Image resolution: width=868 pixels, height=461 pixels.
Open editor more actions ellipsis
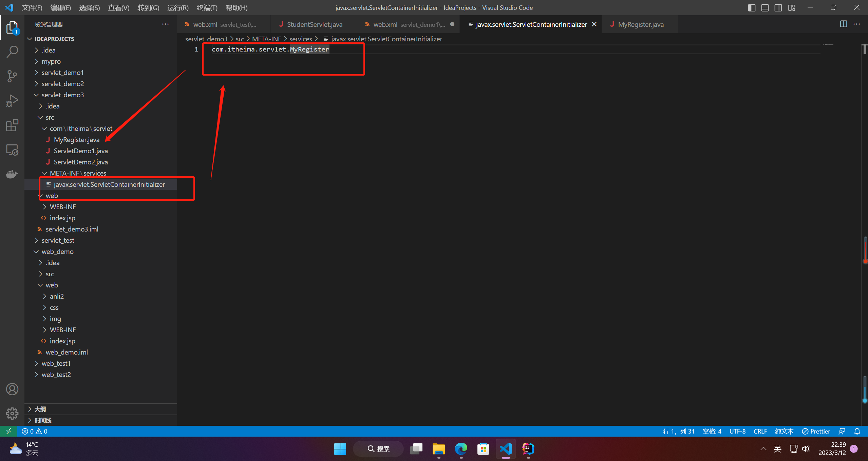[x=857, y=24]
